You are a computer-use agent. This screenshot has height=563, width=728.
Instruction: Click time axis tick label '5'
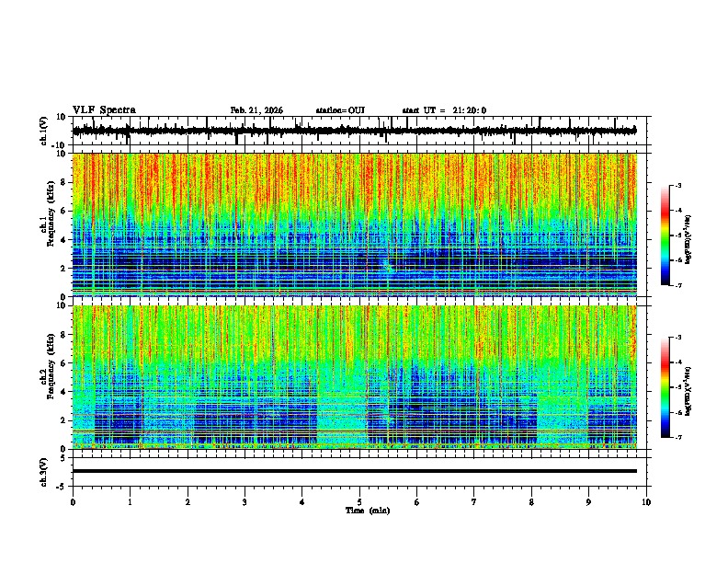pyautogui.click(x=359, y=502)
